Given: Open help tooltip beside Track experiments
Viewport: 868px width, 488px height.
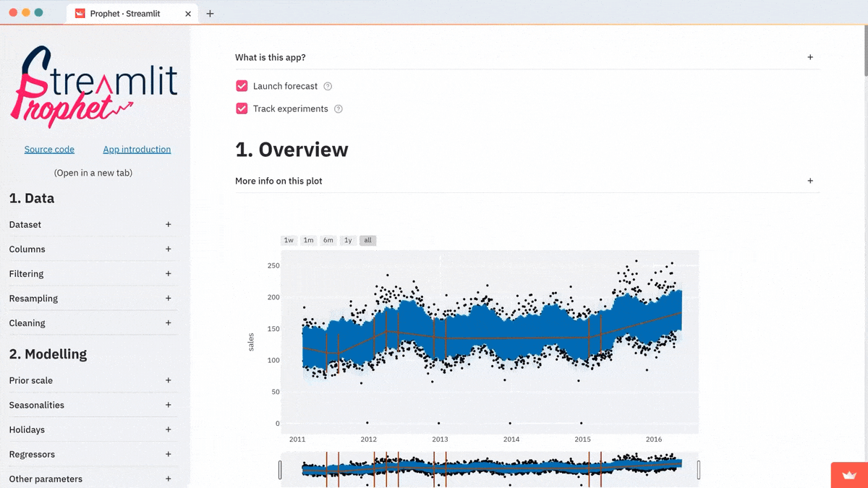Looking at the screenshot, I should coord(338,108).
